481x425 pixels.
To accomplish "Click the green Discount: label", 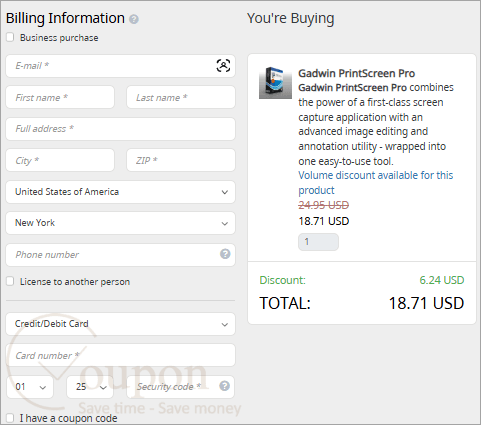I will tap(282, 280).
